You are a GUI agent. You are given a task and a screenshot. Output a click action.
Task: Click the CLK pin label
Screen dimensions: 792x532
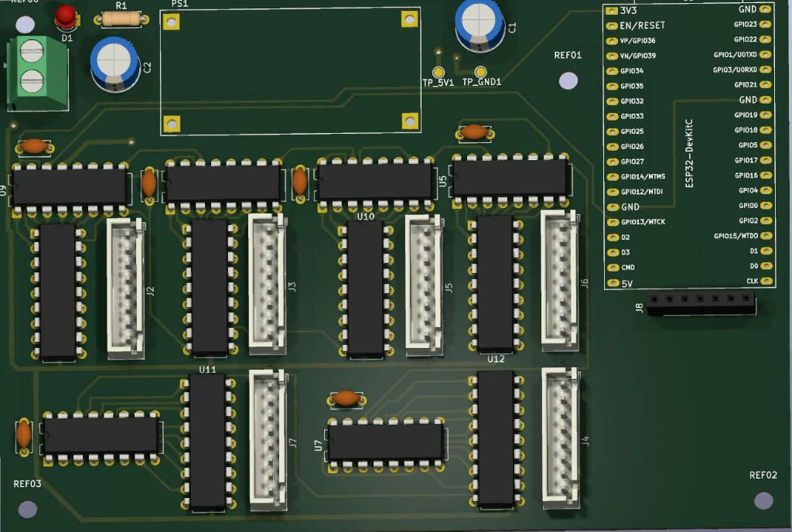coord(752,281)
